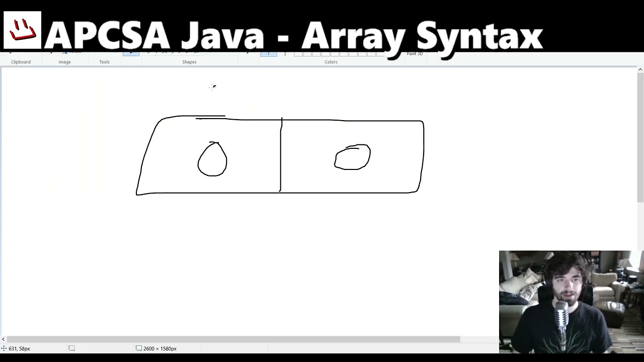Click the cursor position crosshair icon in status bar
644x362 pixels.
pos(4,348)
